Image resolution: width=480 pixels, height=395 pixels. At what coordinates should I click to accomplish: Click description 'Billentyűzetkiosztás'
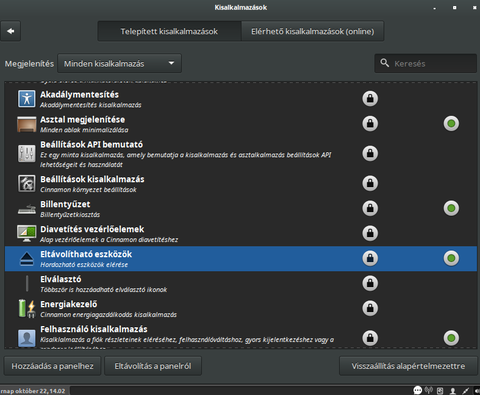70,215
